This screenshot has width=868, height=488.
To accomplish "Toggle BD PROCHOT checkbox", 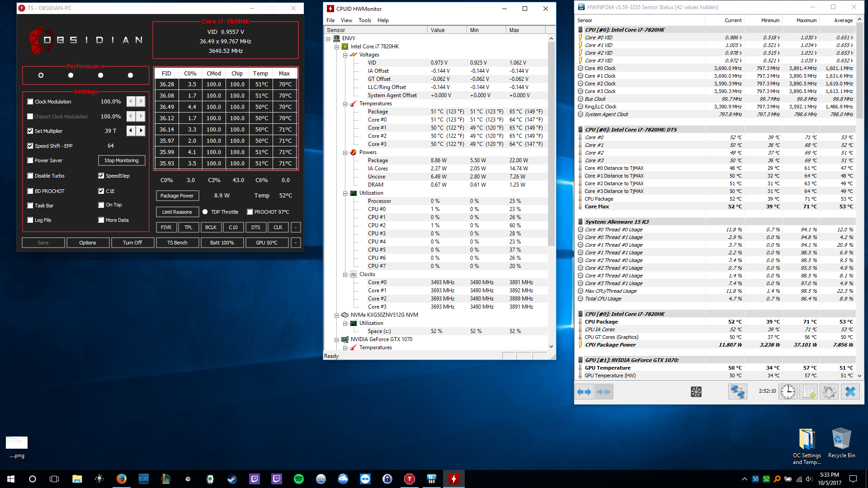I will point(30,191).
